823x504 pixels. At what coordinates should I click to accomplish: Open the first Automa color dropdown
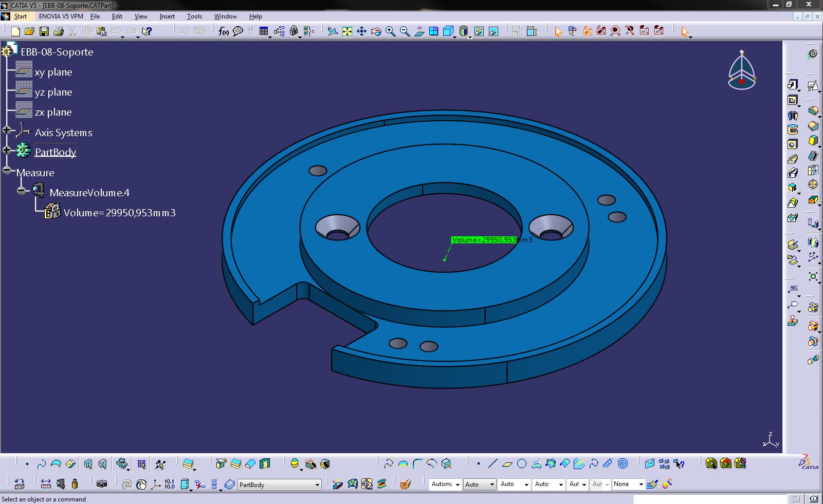coord(445,484)
